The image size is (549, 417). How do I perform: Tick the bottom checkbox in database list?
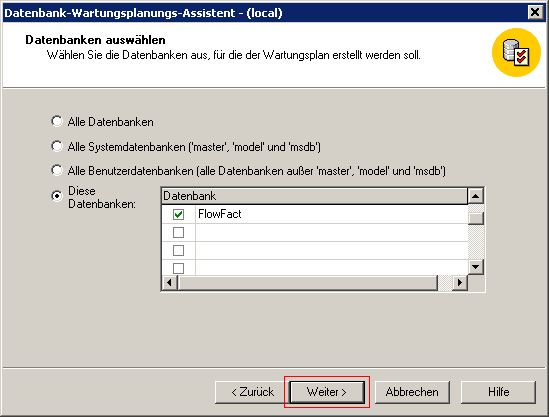pyautogui.click(x=179, y=268)
